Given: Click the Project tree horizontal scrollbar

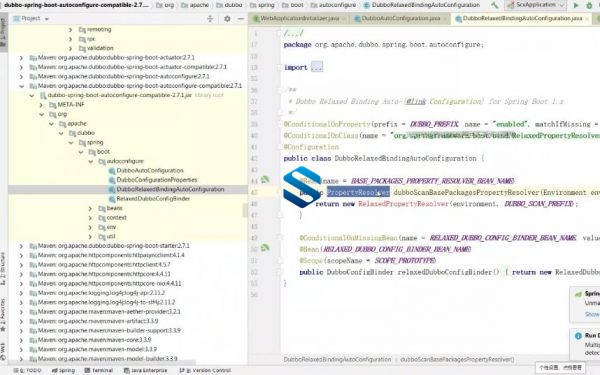Looking at the screenshot, I should 103,362.
